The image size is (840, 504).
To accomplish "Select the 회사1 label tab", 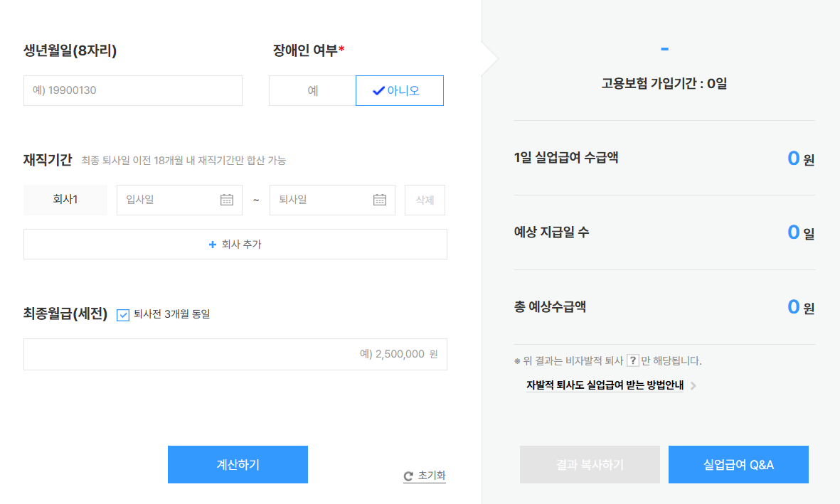I will [x=65, y=200].
